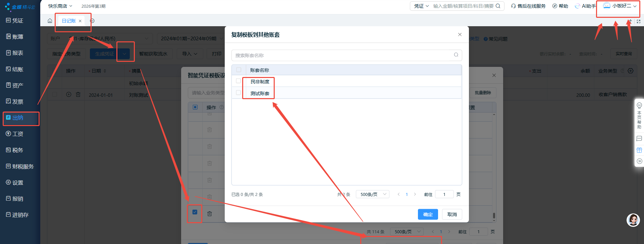Open 设置 in the sidebar
Viewport: 644px width, 244px height.
click(15, 182)
